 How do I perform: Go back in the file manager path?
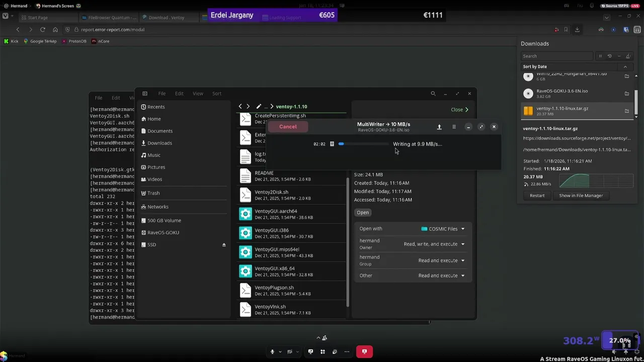pyautogui.click(x=240, y=107)
